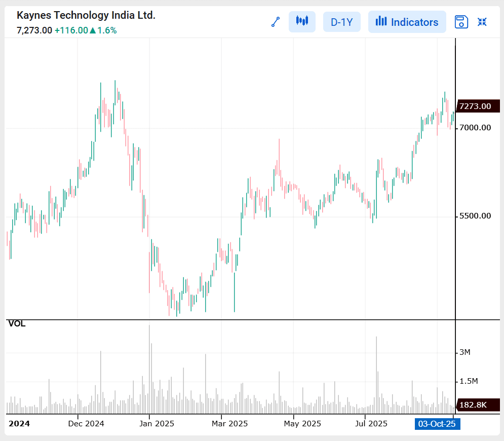Open the D-1Y time range dropdown

pos(342,22)
